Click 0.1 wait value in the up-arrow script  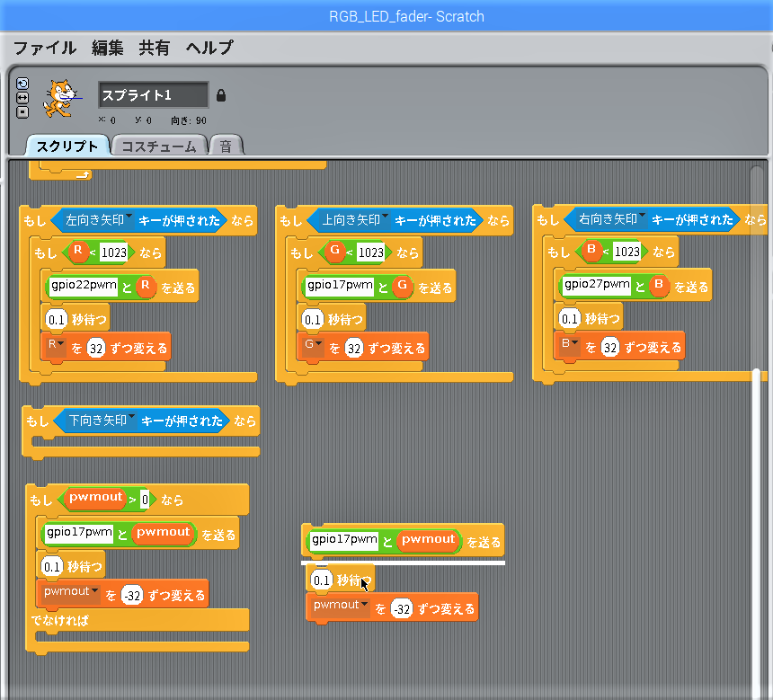click(313, 320)
